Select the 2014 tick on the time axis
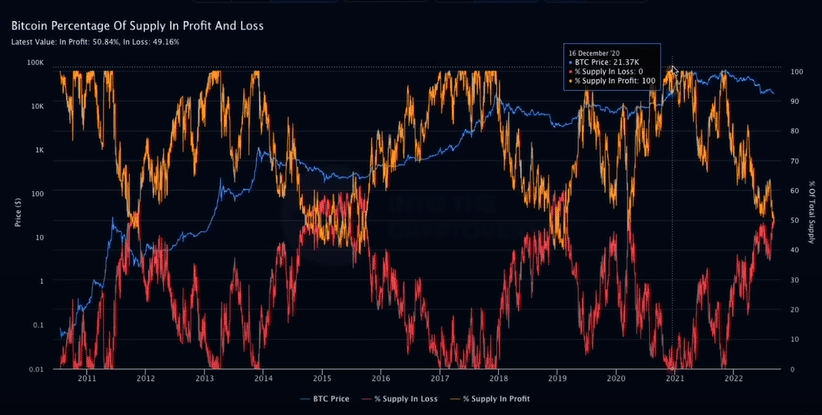The width and height of the screenshot is (822, 415). (x=263, y=379)
